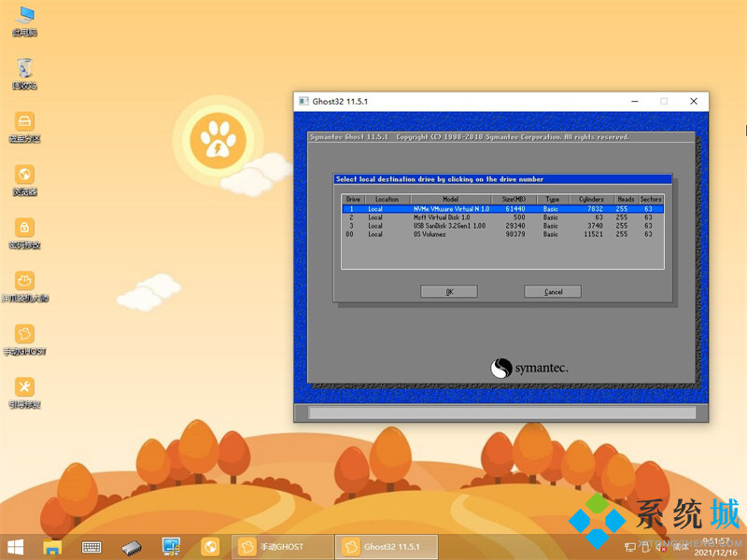Open the desktop icon below the padlock icon
The image size is (747, 560).
click(25, 287)
